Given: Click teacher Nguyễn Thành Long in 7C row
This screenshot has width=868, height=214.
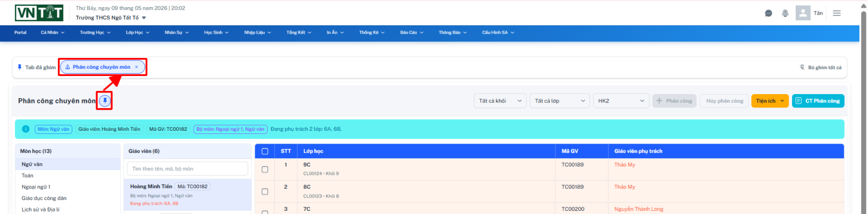Looking at the screenshot, I should pyautogui.click(x=639, y=209).
